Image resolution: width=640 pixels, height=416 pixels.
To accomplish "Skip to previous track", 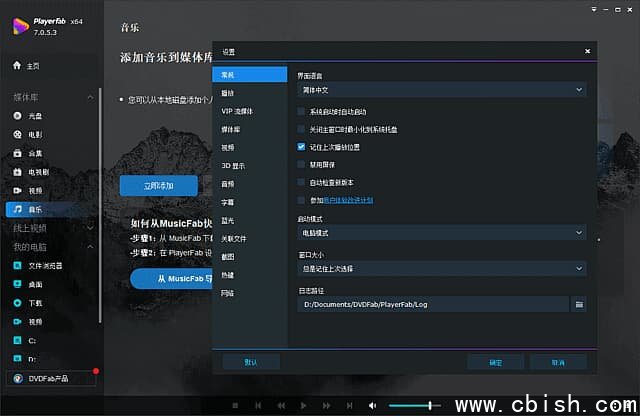I will coord(258,405).
